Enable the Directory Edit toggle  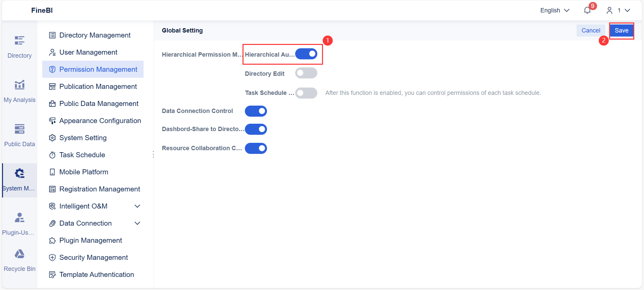pyautogui.click(x=306, y=73)
